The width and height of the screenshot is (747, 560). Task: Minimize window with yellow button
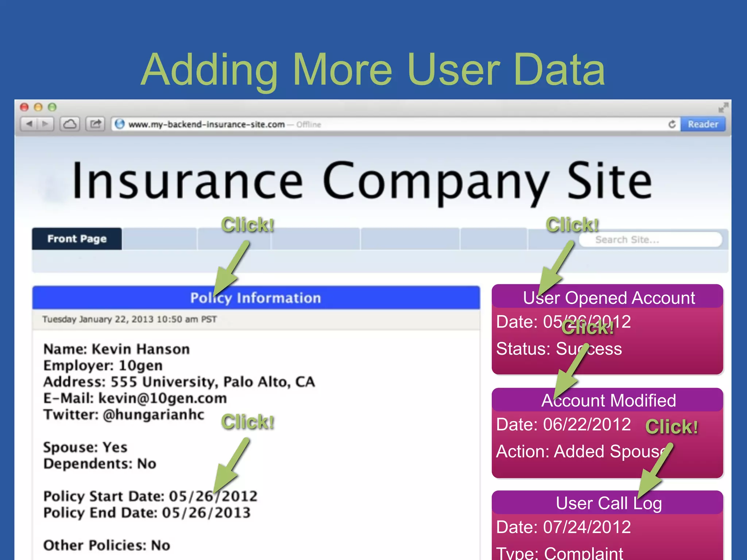[38, 107]
